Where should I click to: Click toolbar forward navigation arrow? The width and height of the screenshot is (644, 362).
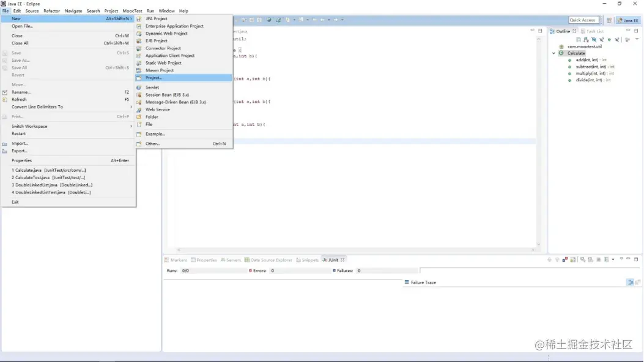click(336, 20)
